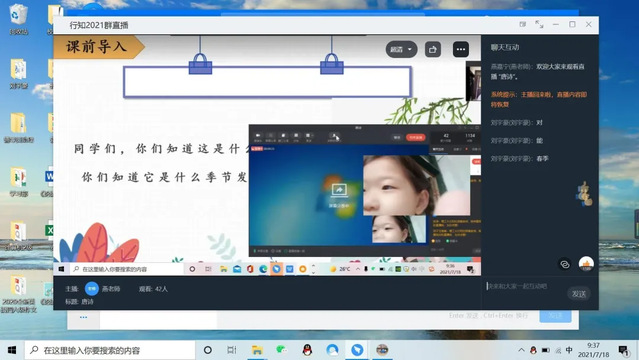Open the Windows notification center icon

pyautogui.click(x=623, y=350)
